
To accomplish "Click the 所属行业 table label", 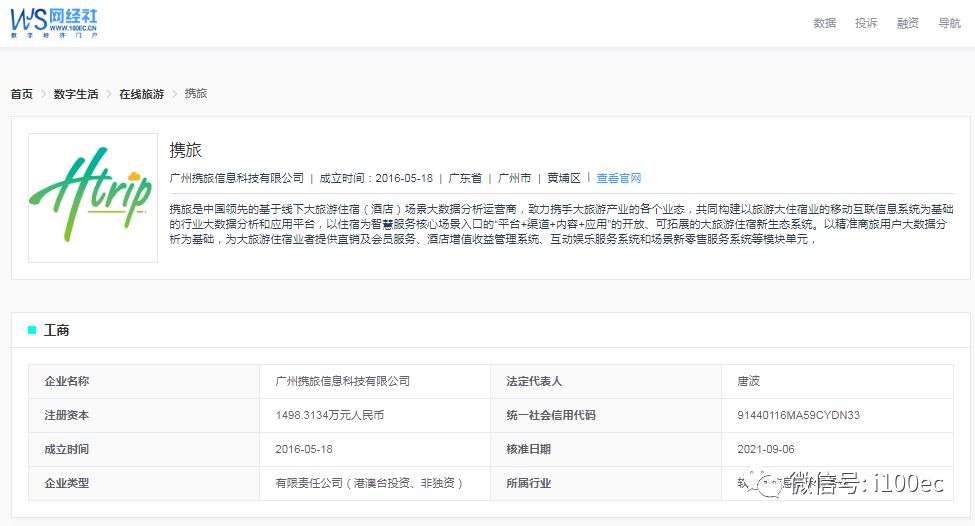I will [x=529, y=483].
